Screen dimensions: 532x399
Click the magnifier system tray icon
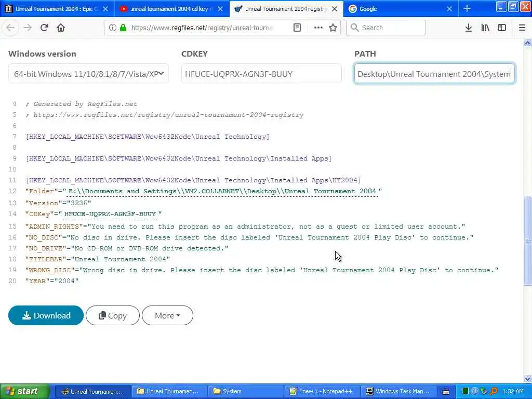point(494,391)
